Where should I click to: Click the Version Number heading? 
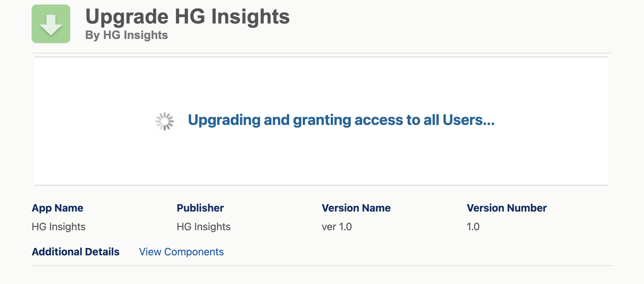coord(507,208)
